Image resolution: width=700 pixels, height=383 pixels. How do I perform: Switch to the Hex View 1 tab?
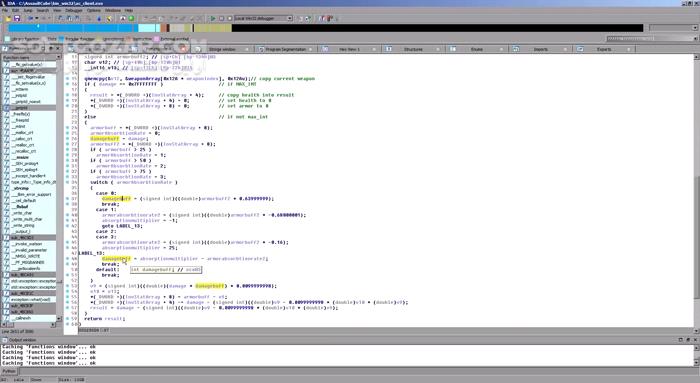point(349,49)
